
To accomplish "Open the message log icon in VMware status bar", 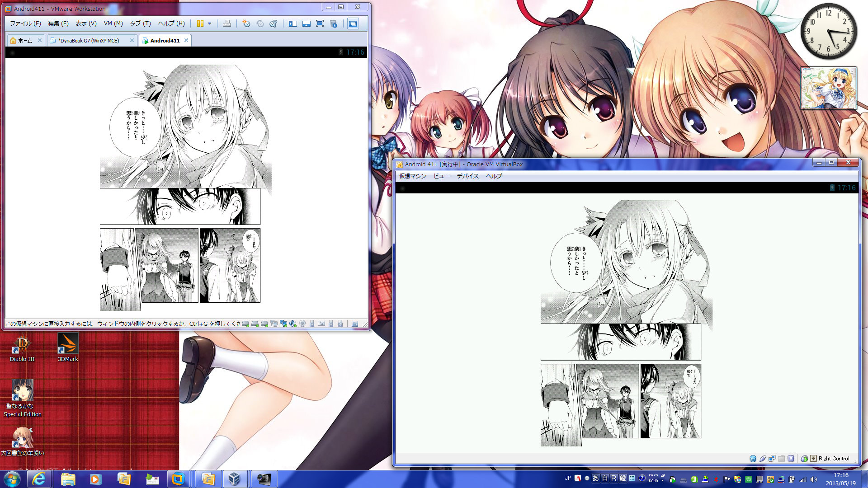I will pyautogui.click(x=355, y=324).
